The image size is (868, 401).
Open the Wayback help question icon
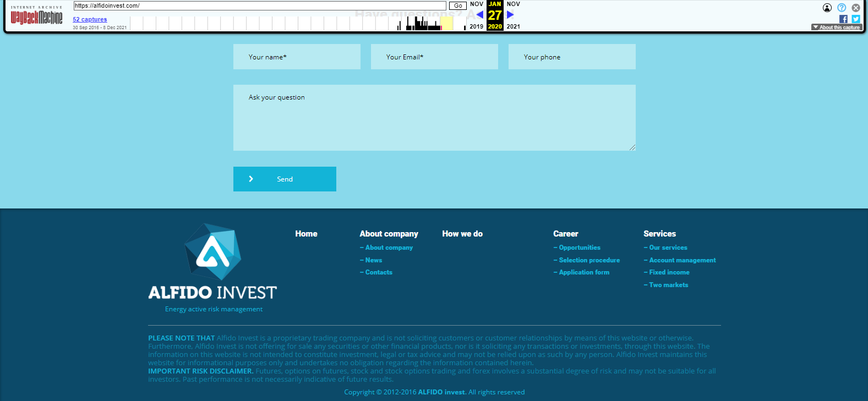pos(842,8)
